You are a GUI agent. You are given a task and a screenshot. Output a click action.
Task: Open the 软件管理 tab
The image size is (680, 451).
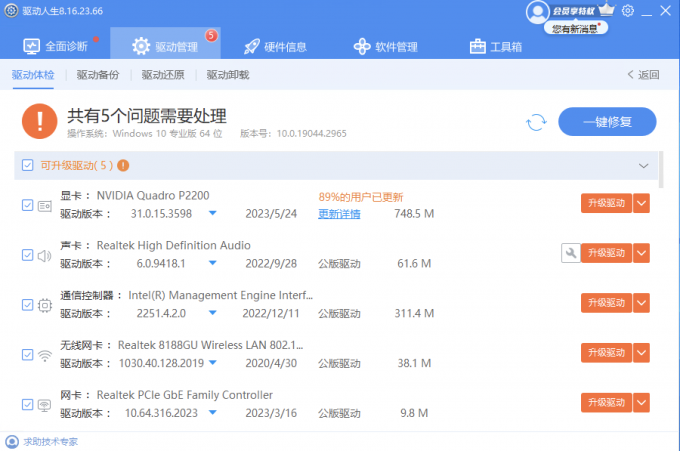(386, 46)
